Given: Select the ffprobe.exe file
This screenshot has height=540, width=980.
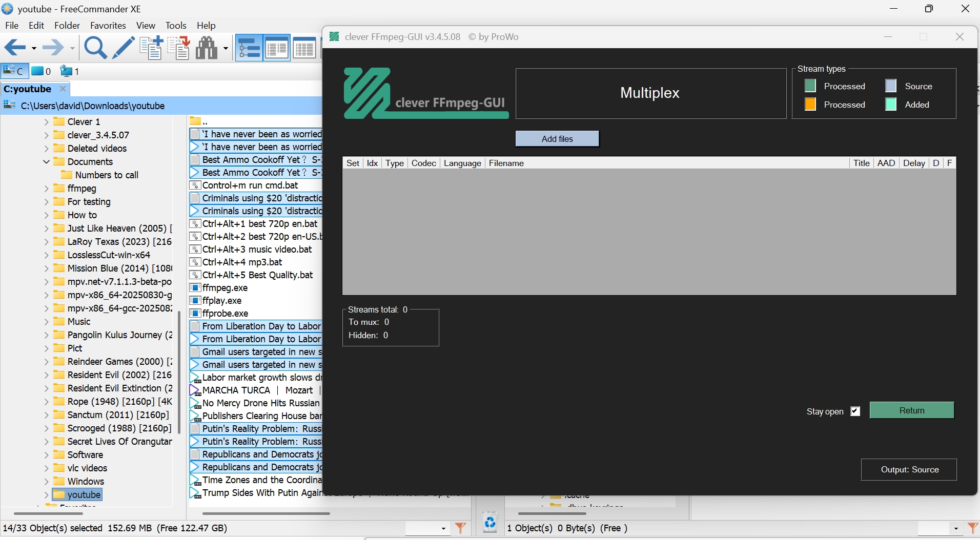Looking at the screenshot, I should coord(225,313).
